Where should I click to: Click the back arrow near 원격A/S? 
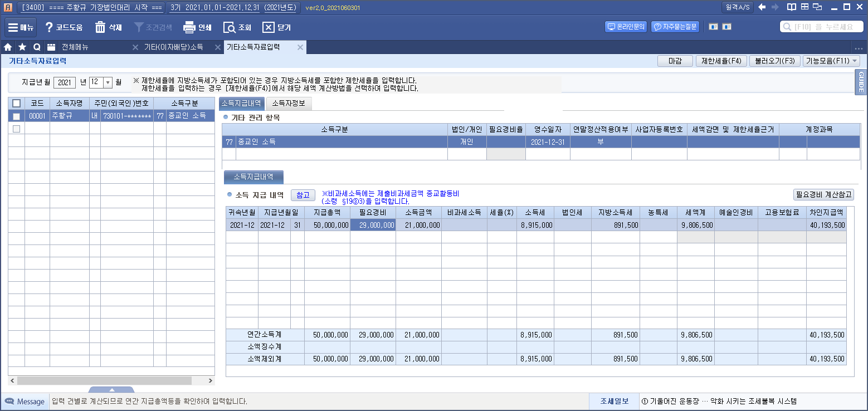(x=762, y=7)
